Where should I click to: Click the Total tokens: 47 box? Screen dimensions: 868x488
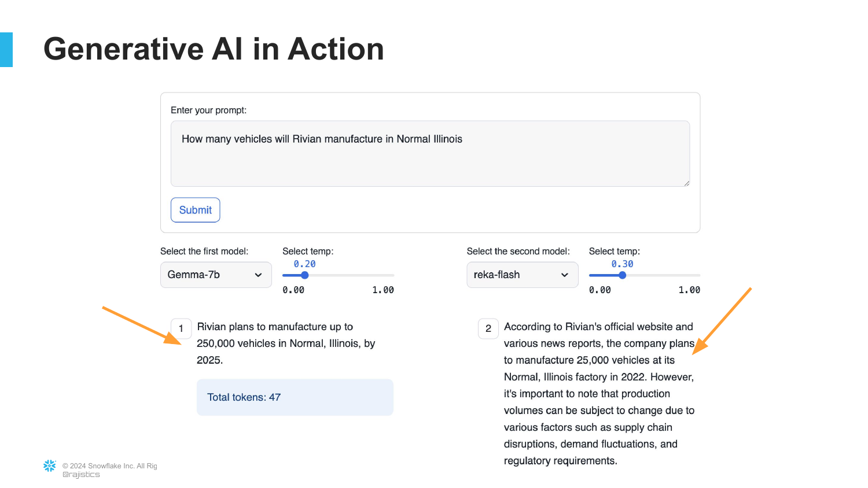(x=295, y=397)
